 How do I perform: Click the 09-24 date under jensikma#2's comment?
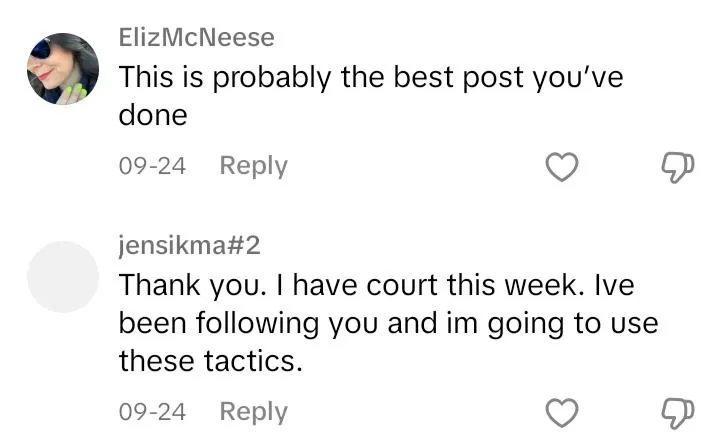(152, 412)
